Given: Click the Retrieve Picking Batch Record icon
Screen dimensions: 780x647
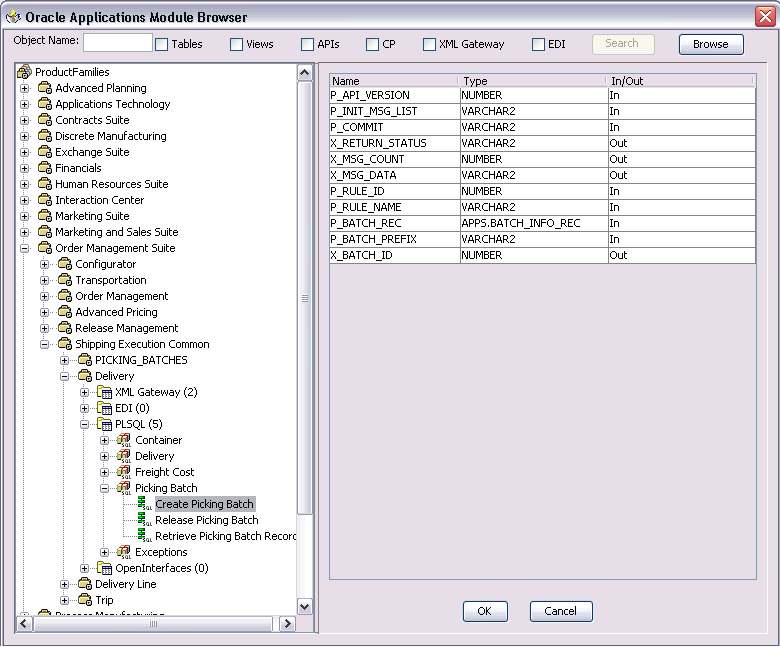Looking at the screenshot, I should pos(144,536).
